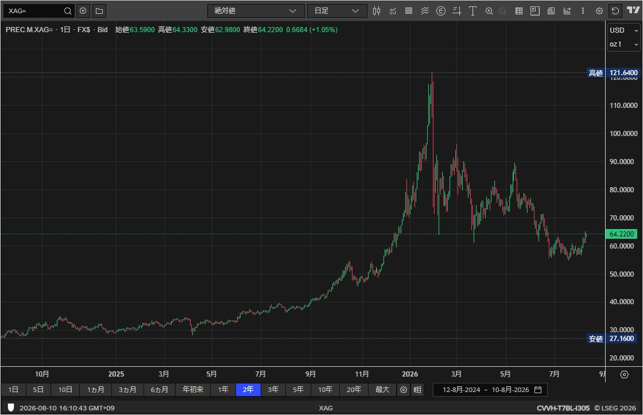Select the 1年 range tab
Viewport: 643px width, 415px height.
223,390
